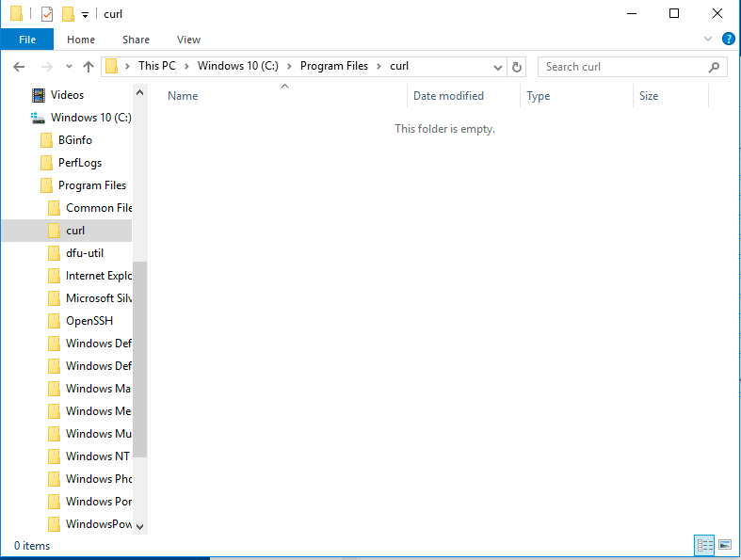
Task: Switch to Large icons view layout
Action: pyautogui.click(x=725, y=545)
